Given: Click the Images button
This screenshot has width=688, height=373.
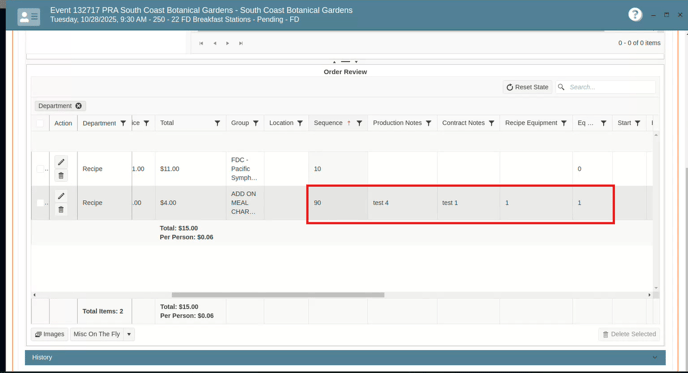Looking at the screenshot, I should 50,334.
